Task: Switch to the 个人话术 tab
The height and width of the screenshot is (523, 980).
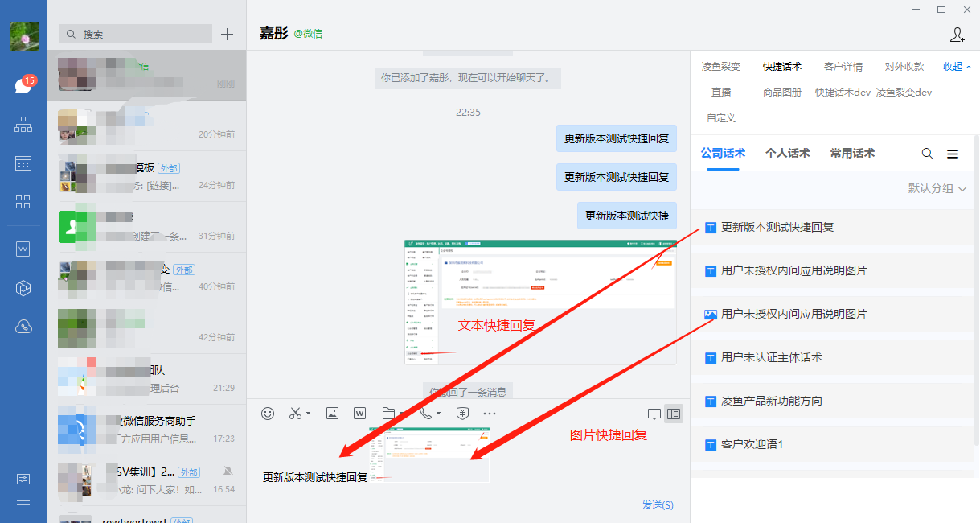Action: click(787, 153)
